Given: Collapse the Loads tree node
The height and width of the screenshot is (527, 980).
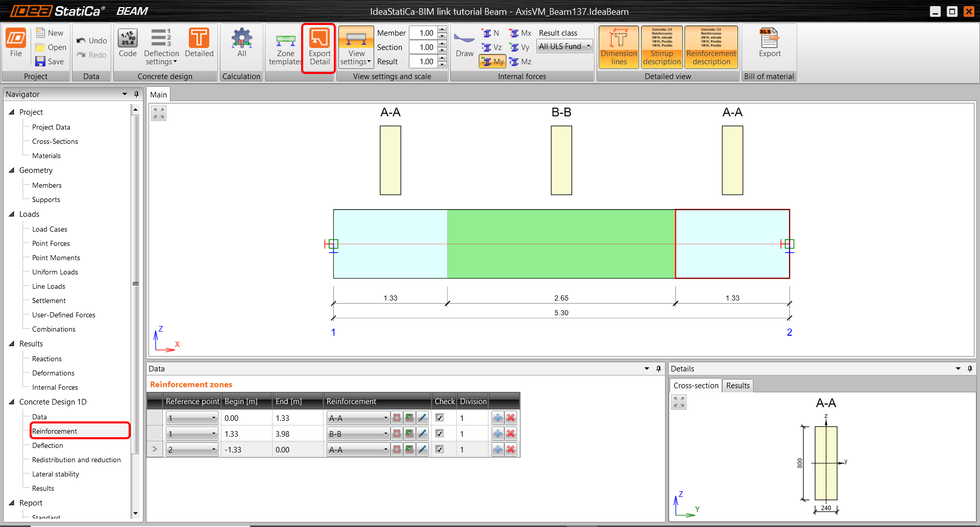Looking at the screenshot, I should tap(12, 214).
